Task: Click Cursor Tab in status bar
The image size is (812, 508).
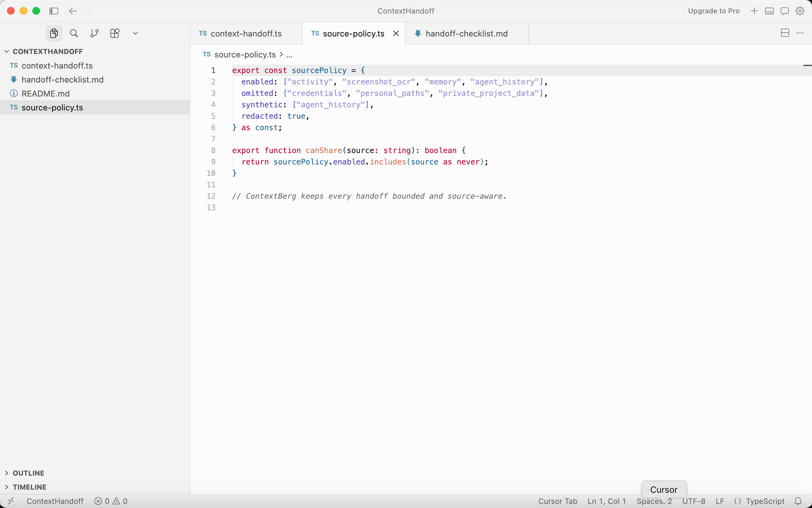Action: [x=558, y=501]
